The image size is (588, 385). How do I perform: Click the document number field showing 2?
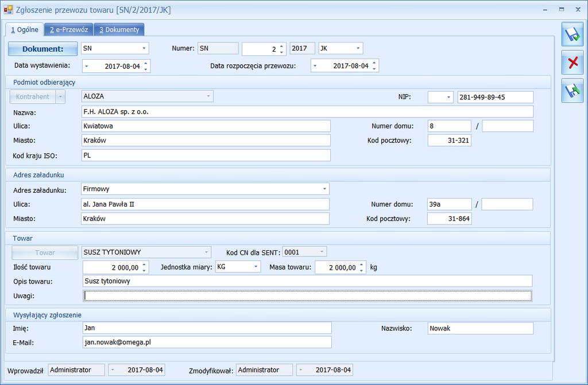coord(264,49)
